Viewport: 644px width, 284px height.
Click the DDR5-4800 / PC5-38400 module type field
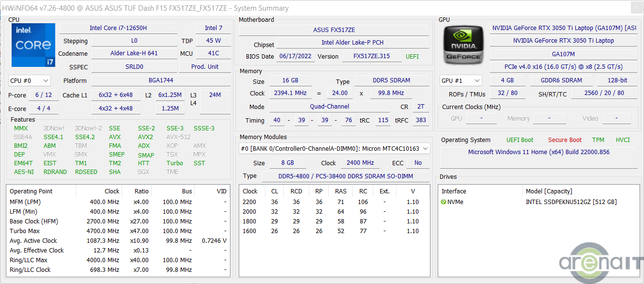(345, 176)
